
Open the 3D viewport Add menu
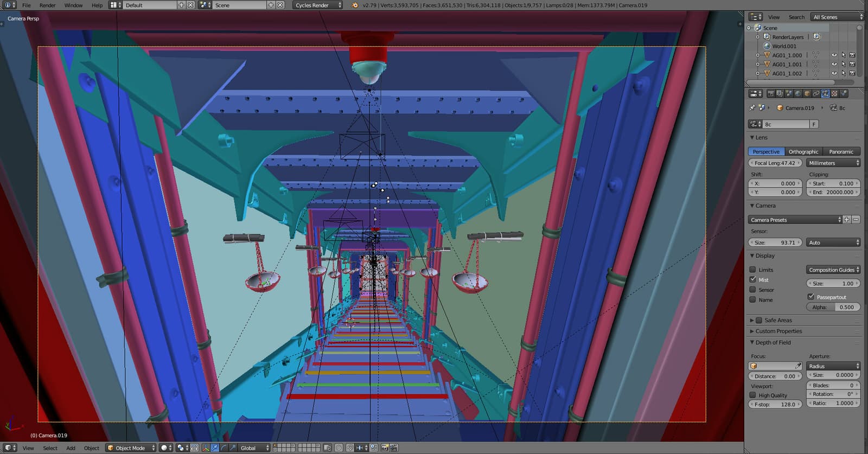tap(71, 448)
